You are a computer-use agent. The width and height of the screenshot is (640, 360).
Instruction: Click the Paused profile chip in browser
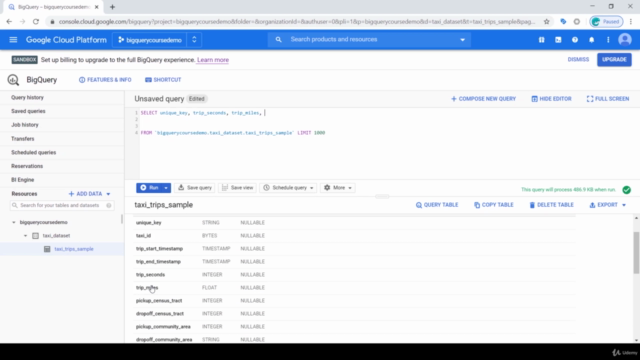pyautogui.click(x=606, y=22)
